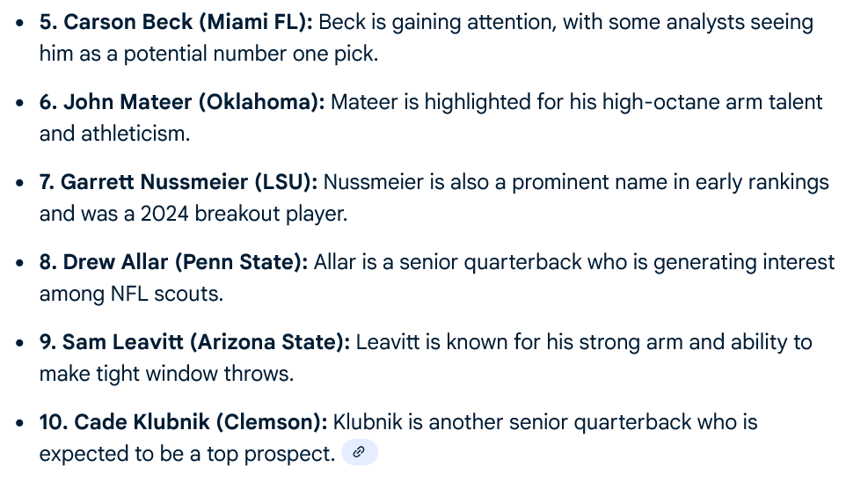This screenshot has width=868, height=489.
Task: Click the bullet point before Carson Beck
Action: pos(20,24)
